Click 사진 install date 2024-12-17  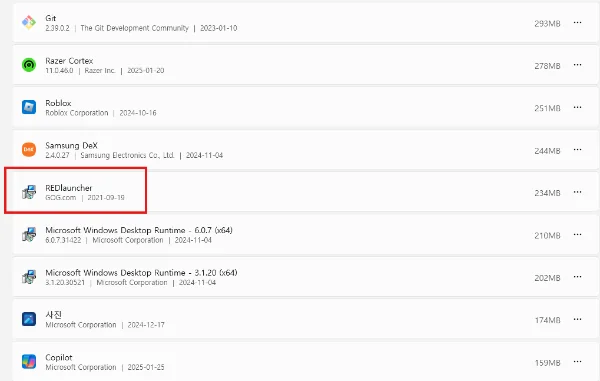pyautogui.click(x=146, y=325)
